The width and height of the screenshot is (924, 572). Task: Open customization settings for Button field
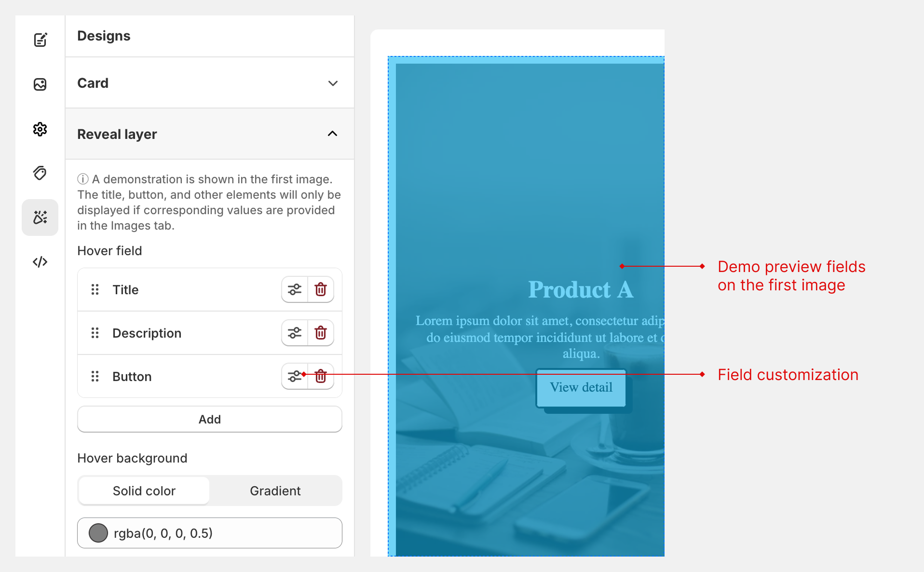[x=293, y=376]
